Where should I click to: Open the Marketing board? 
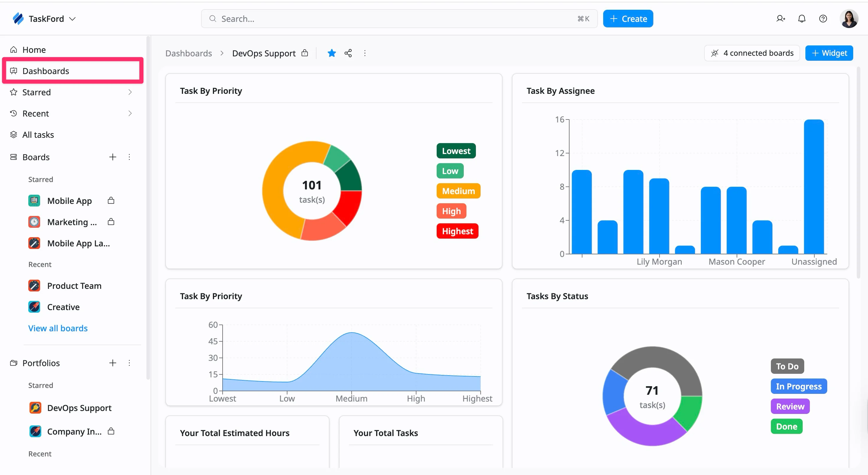tap(72, 222)
